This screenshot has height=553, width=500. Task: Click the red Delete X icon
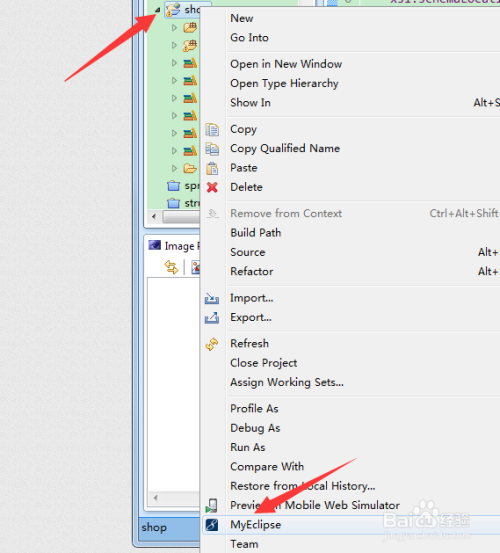pos(212,187)
